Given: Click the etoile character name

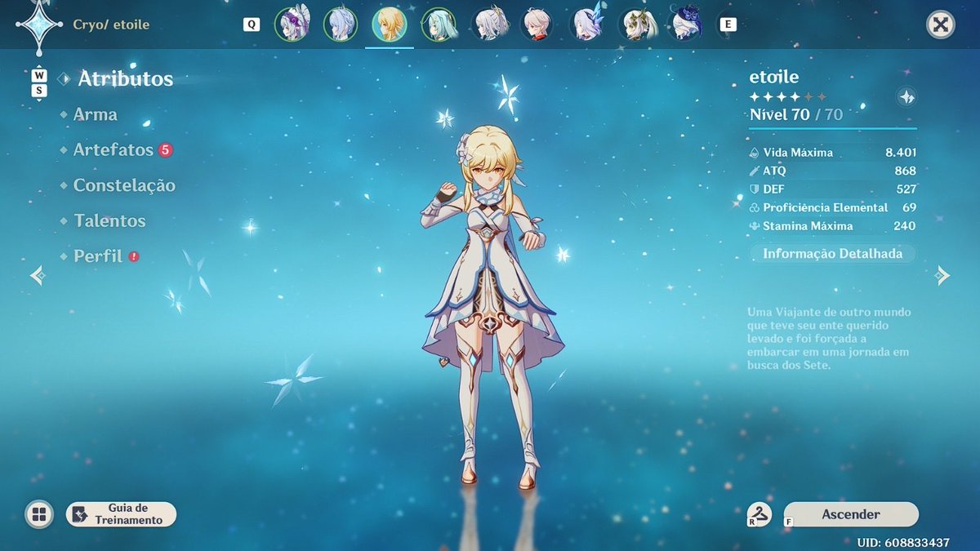Looking at the screenshot, I should point(773,77).
